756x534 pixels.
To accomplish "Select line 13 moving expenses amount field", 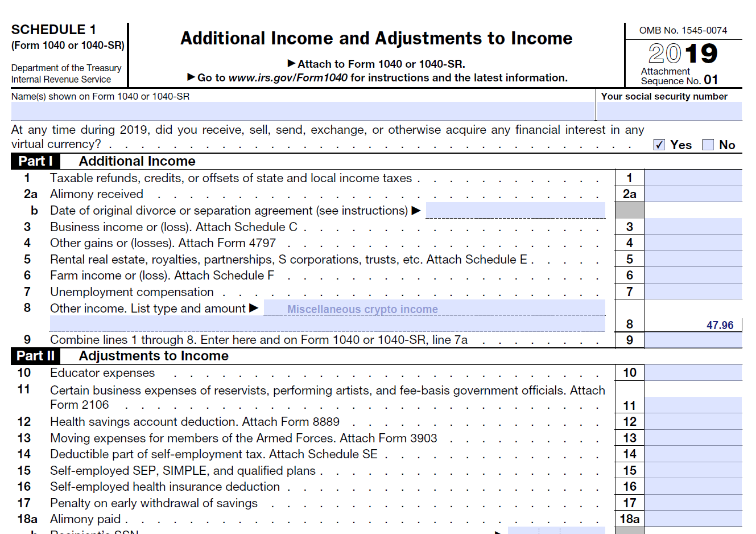I will (x=693, y=438).
